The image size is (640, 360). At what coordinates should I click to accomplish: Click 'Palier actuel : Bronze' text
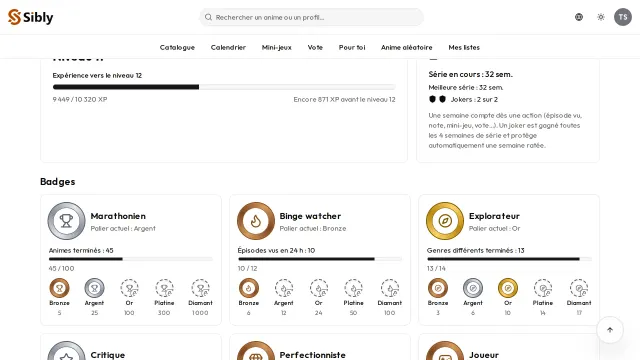[x=313, y=229]
